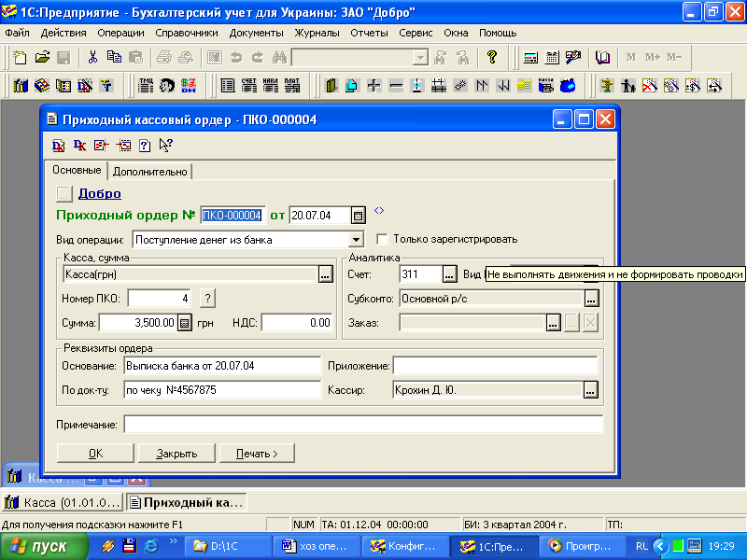Click the stacked coins toolbar icon
This screenshot has width=747, height=560.
pos(524,86)
